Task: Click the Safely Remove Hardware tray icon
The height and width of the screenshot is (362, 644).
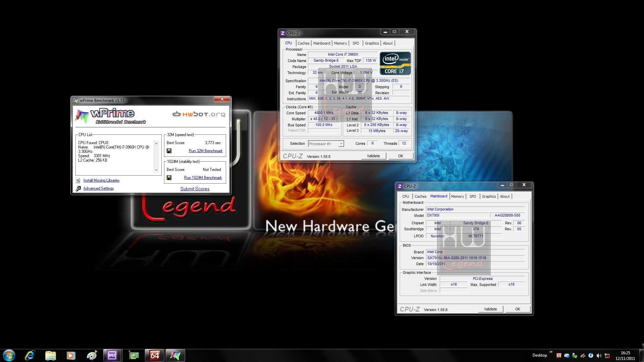Action: (x=575, y=356)
